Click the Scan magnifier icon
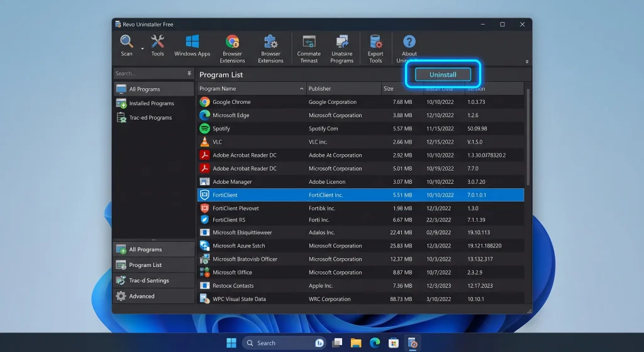This screenshot has height=352, width=644. tap(126, 42)
